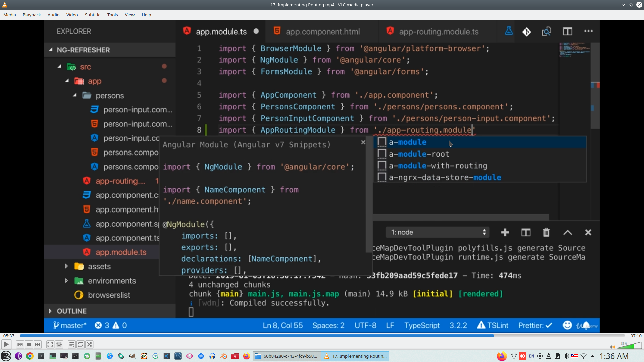
Task: Switch to 60b84280 folder taskbar window
Action: pos(287,356)
